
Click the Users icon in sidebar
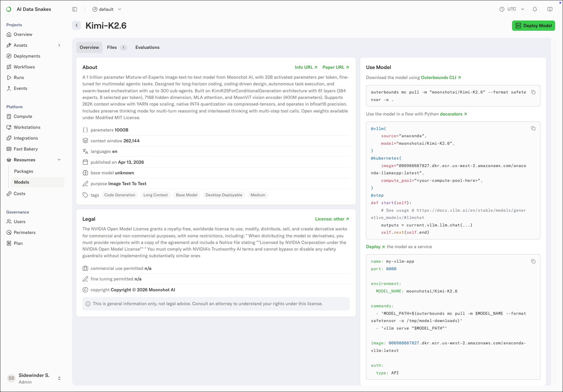pyautogui.click(x=9, y=222)
